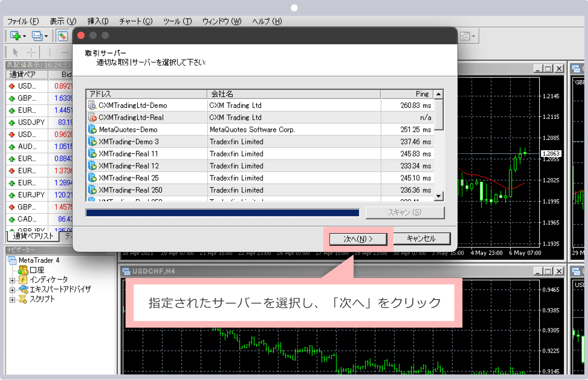Select CXMTradingLtd-Real server row
Image resolution: width=588 pixels, height=380 pixels.
point(260,117)
